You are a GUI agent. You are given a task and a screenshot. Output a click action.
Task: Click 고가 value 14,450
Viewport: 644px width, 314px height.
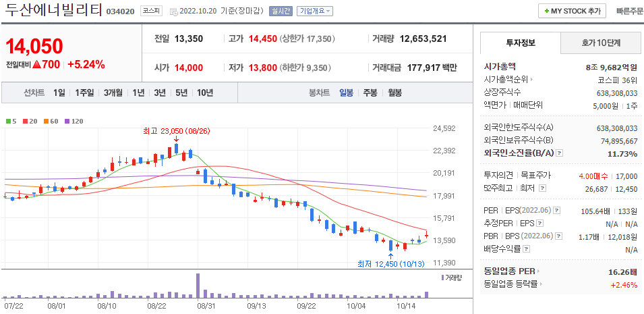[262, 39]
